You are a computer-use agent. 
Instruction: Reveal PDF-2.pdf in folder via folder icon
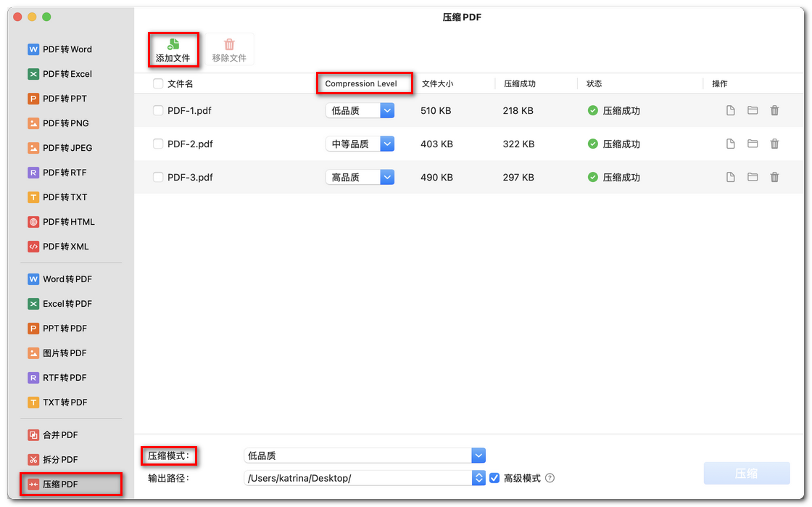click(752, 144)
